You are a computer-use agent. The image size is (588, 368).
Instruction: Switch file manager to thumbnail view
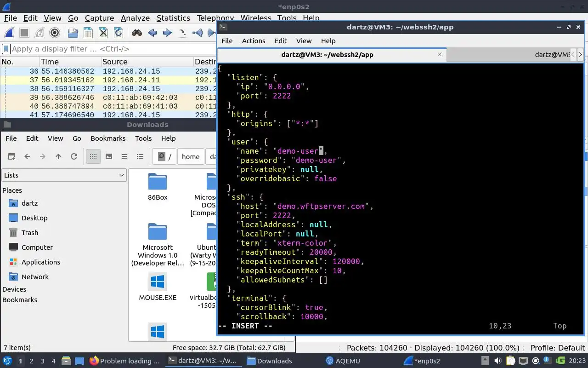tap(109, 156)
